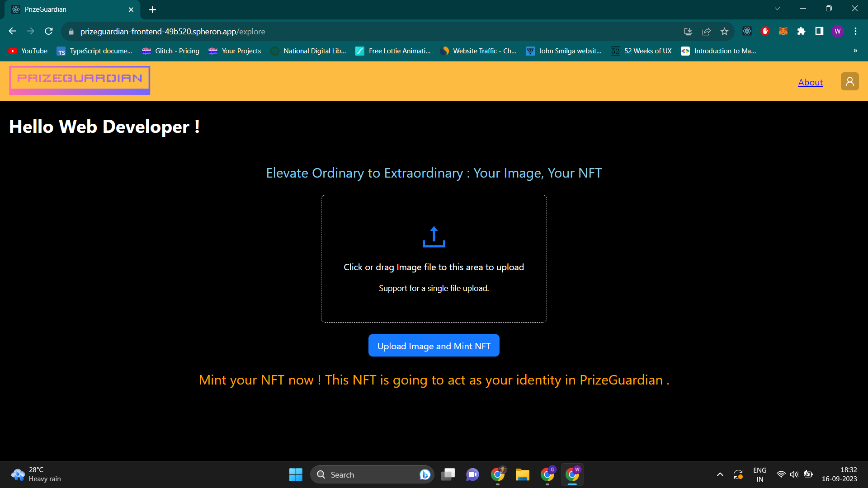Viewport: 868px width, 488px height.
Task: Open the tab search dropdown
Action: (777, 9)
